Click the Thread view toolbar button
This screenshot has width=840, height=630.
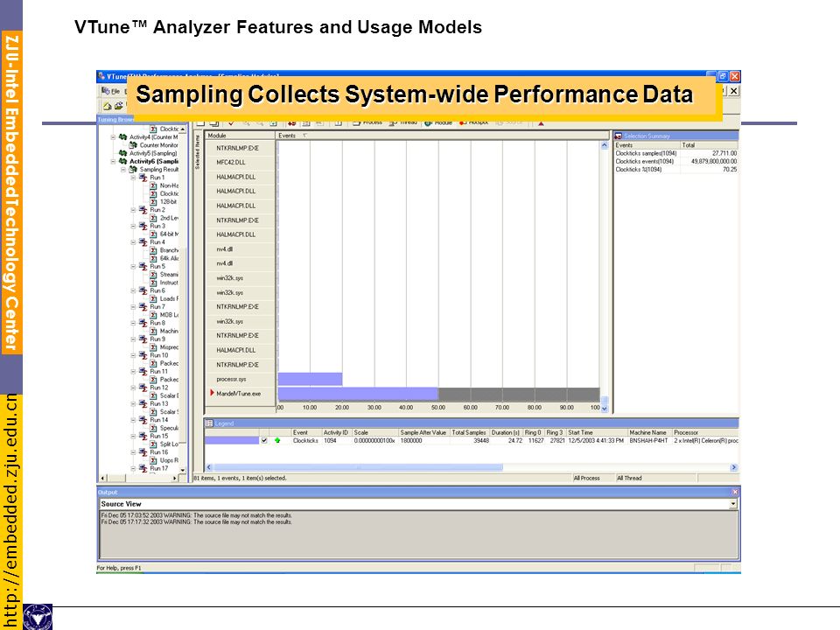[403, 123]
